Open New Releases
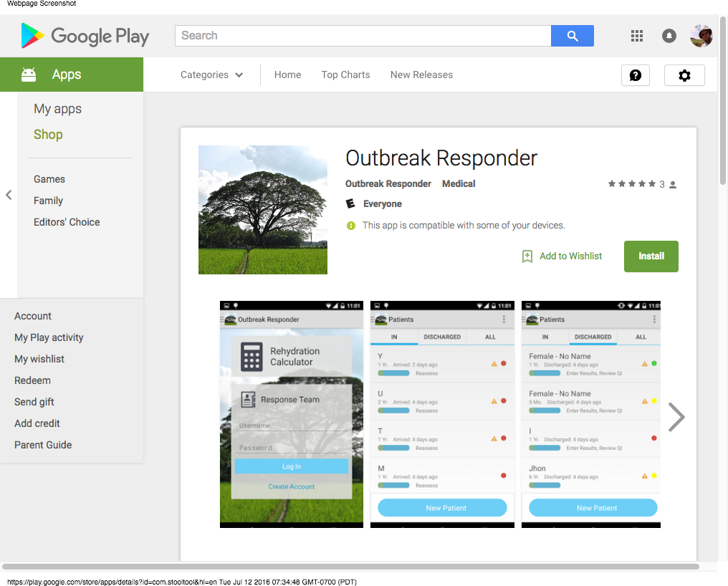This screenshot has width=728, height=586. (421, 75)
